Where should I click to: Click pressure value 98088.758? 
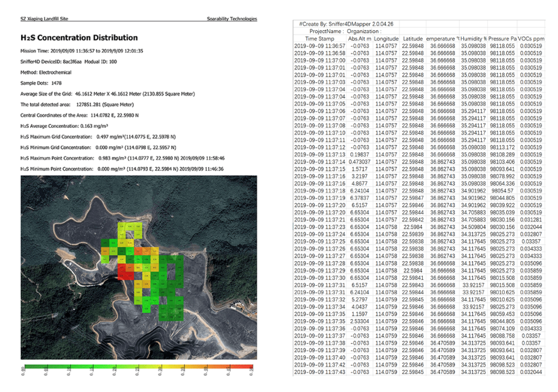[502, 335]
